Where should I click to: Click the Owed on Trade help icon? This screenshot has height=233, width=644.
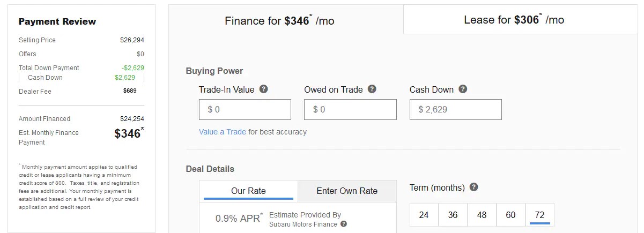(x=372, y=89)
